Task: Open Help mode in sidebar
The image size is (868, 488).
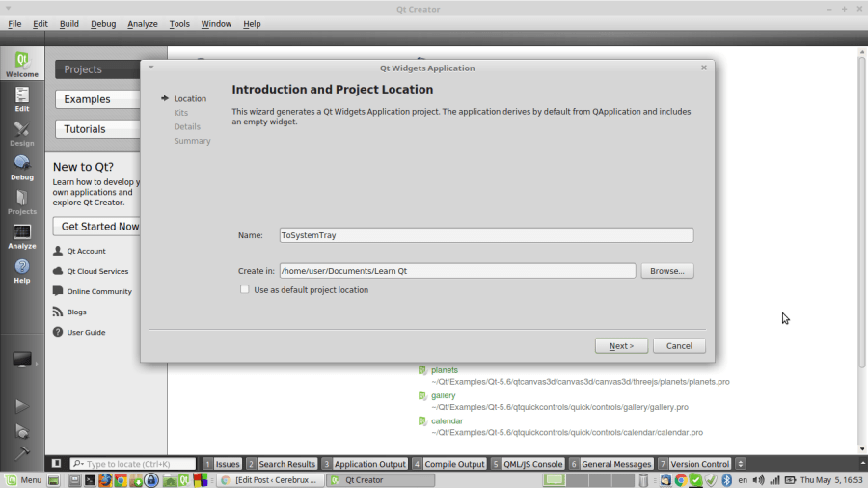Action: click(22, 271)
